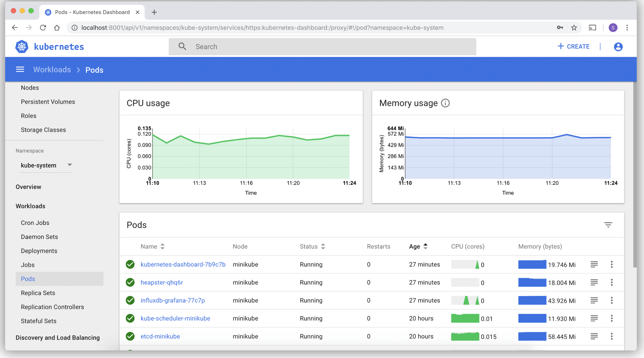Open Cron Jobs in sidebar
The height and width of the screenshot is (358, 644).
[35, 223]
